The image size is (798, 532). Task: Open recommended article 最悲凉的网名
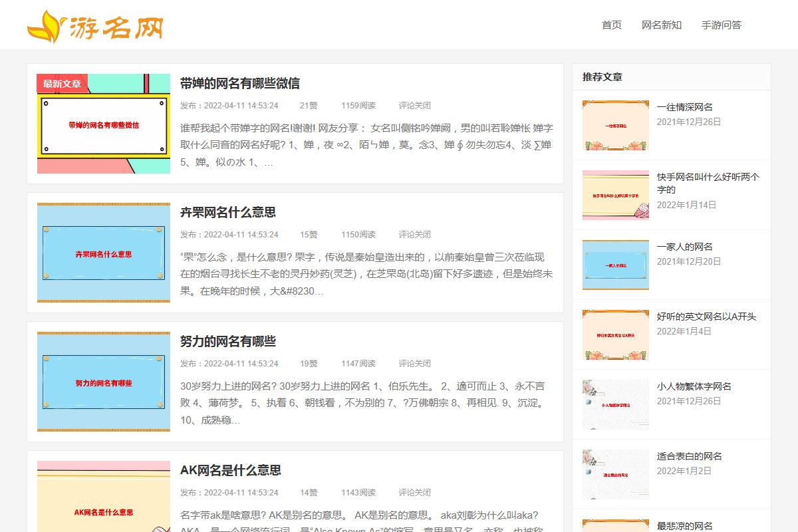(685, 526)
